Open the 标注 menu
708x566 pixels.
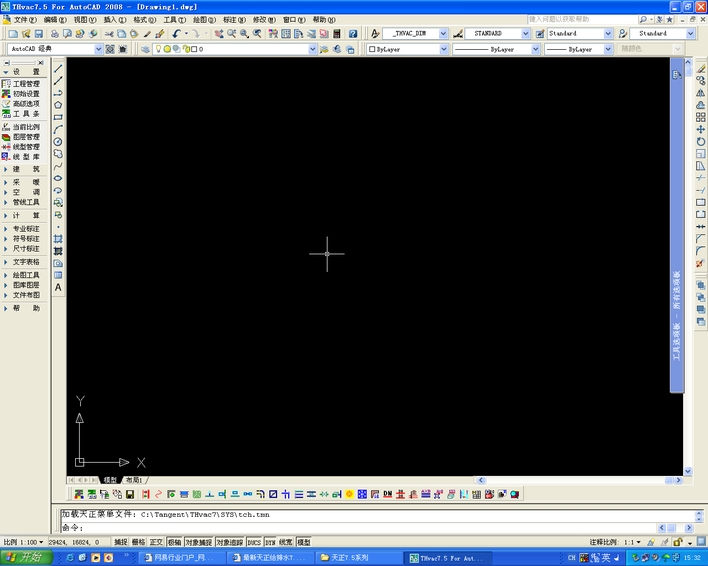234,20
